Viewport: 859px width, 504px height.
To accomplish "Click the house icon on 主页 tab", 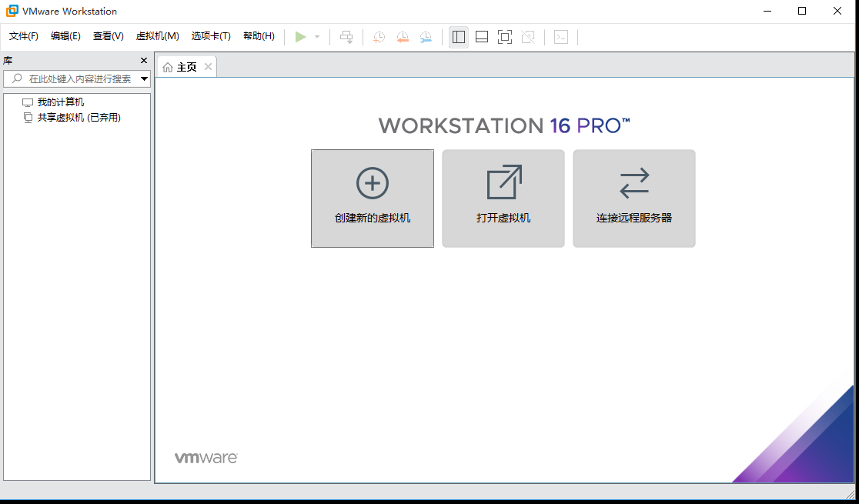I will [x=168, y=68].
